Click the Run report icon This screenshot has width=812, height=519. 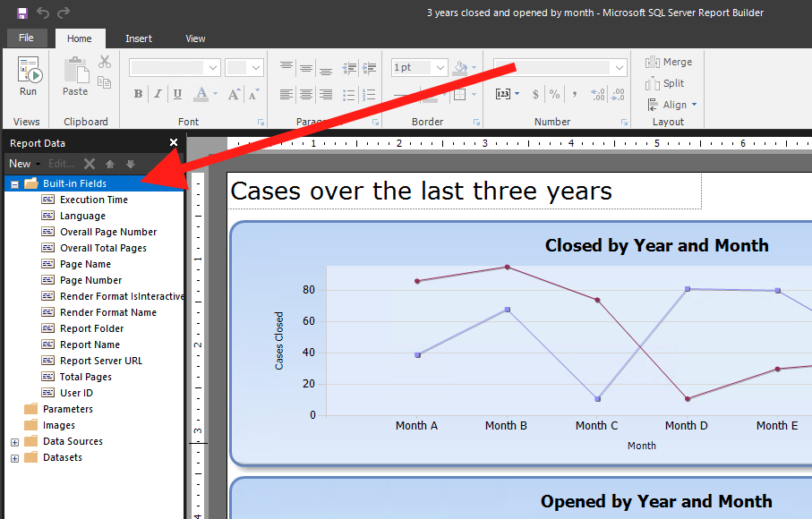point(29,76)
